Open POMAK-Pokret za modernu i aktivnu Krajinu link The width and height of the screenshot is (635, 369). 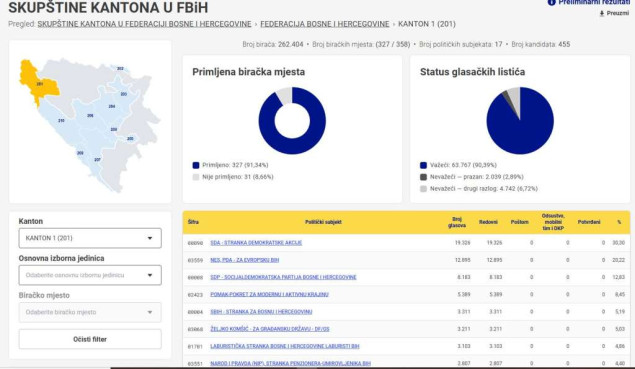pyautogui.click(x=269, y=294)
